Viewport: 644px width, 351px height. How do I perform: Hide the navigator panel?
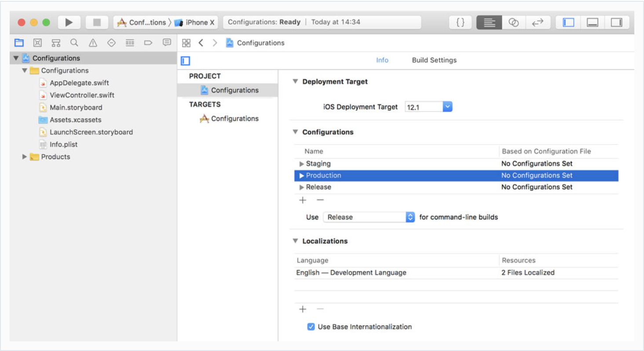[x=569, y=22]
